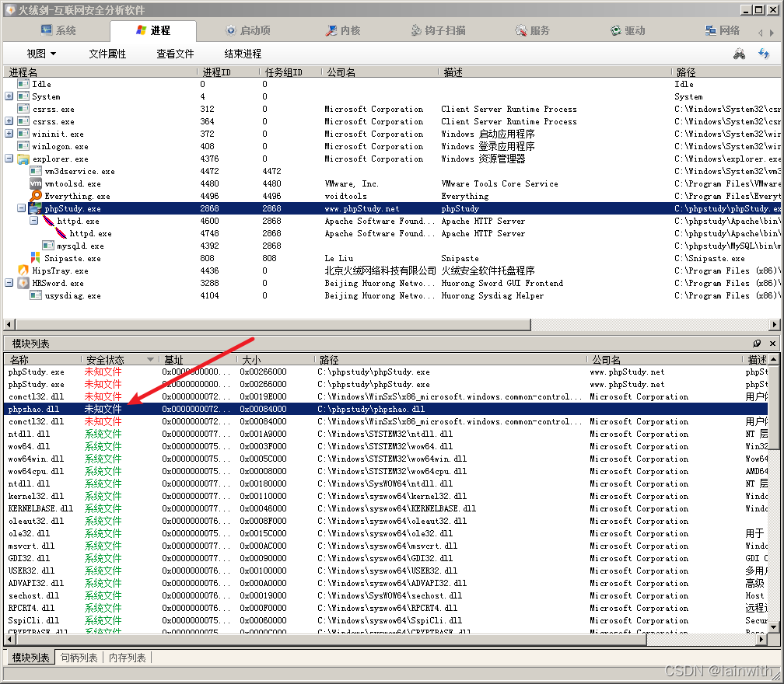Select the ntdll.dll SYSTEM32 module row
The height and width of the screenshot is (684, 784).
[x=385, y=434]
